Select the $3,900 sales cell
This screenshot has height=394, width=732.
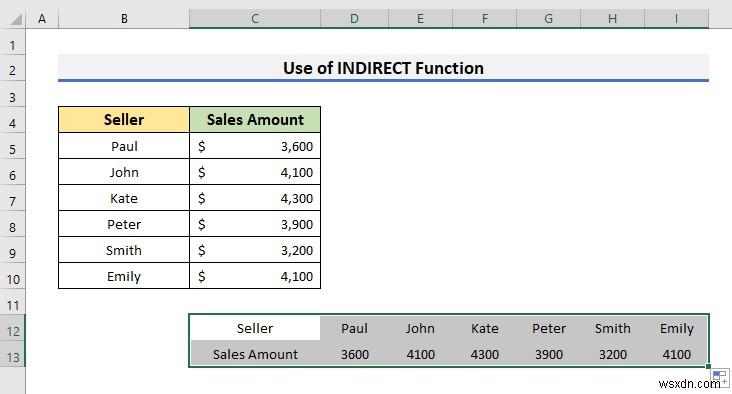point(255,224)
